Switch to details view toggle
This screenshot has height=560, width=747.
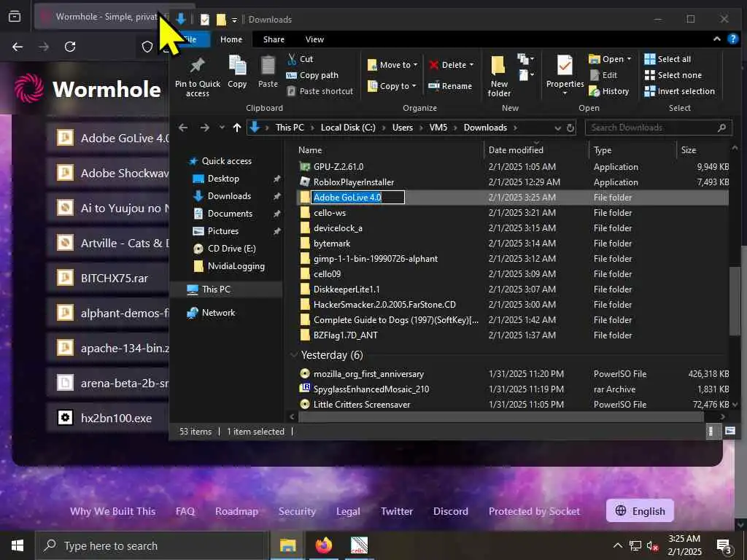[711, 432]
